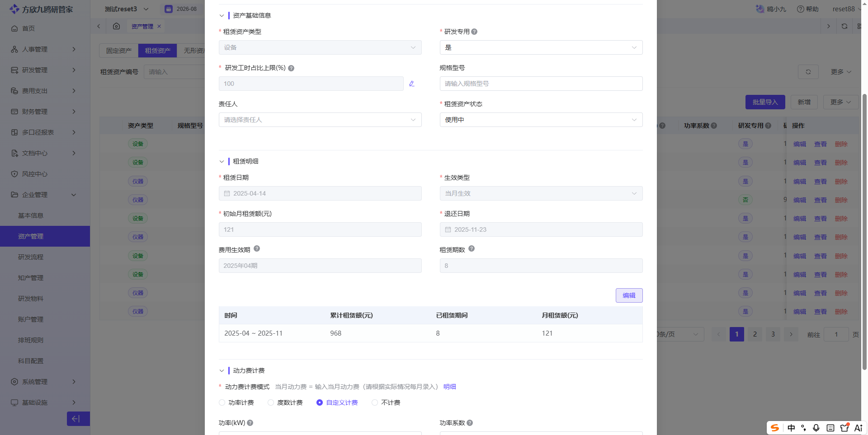Viewport: 868px width, 435px height.
Task: Click the 规格型号 input field
Action: click(x=541, y=84)
